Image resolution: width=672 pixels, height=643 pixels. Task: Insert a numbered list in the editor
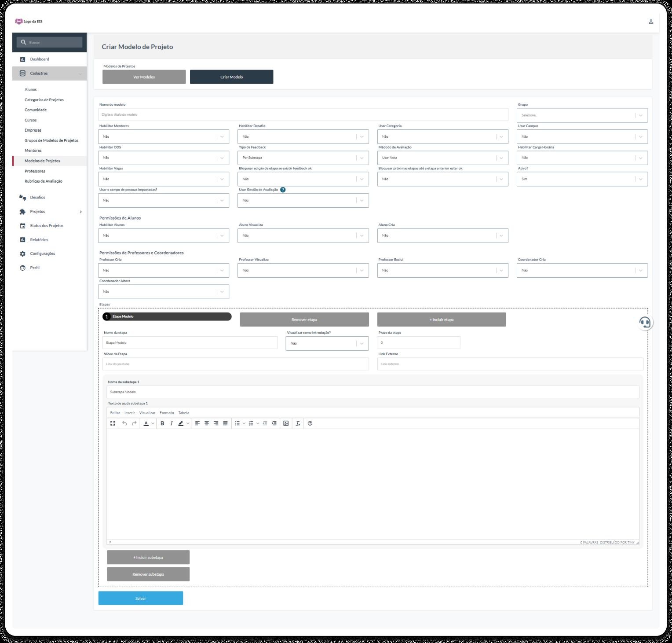[x=251, y=423]
